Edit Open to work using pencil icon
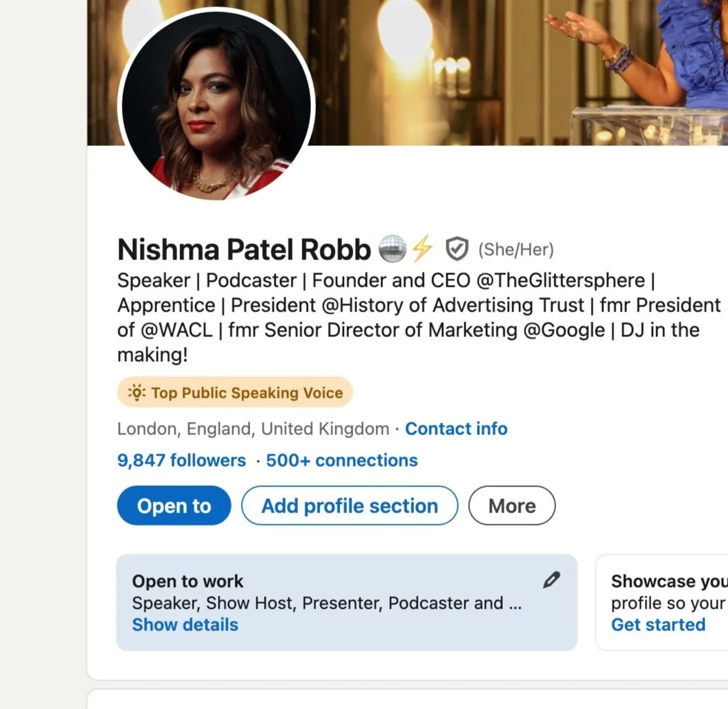 [x=551, y=580]
